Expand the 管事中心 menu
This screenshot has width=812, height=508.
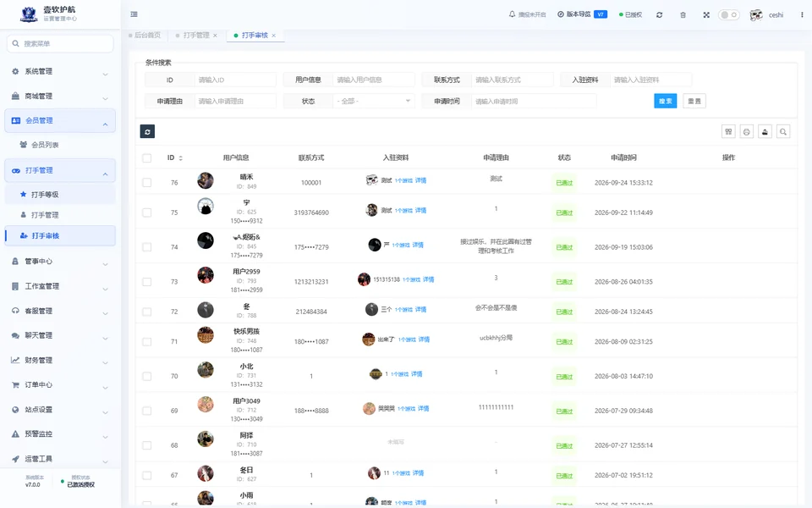tap(60, 262)
